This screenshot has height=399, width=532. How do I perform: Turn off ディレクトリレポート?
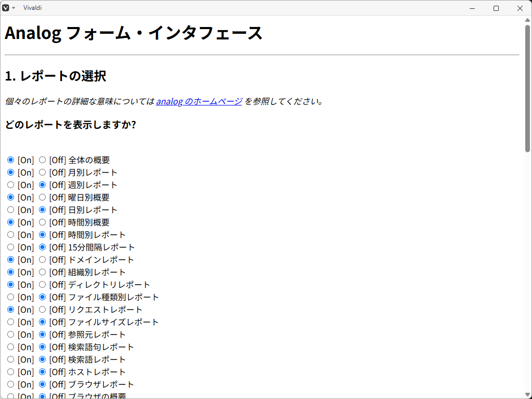coord(42,284)
